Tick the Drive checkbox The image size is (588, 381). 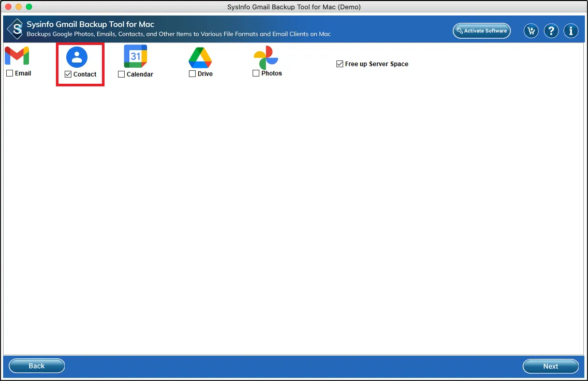click(x=193, y=74)
